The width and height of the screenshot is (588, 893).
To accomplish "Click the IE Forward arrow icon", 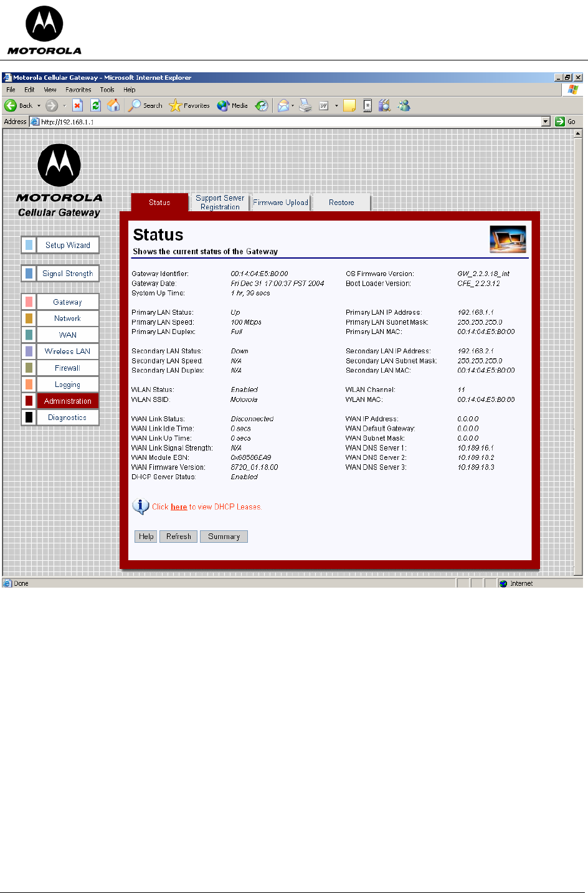I will 52,106.
